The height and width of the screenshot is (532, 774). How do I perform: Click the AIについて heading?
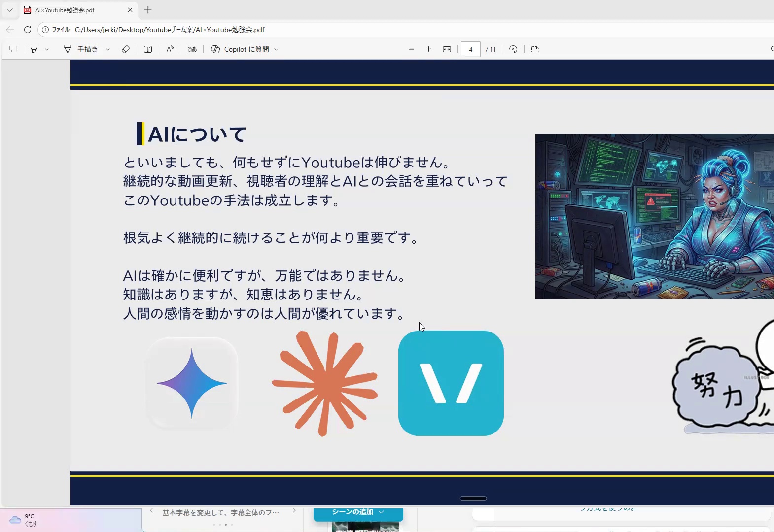click(x=197, y=134)
